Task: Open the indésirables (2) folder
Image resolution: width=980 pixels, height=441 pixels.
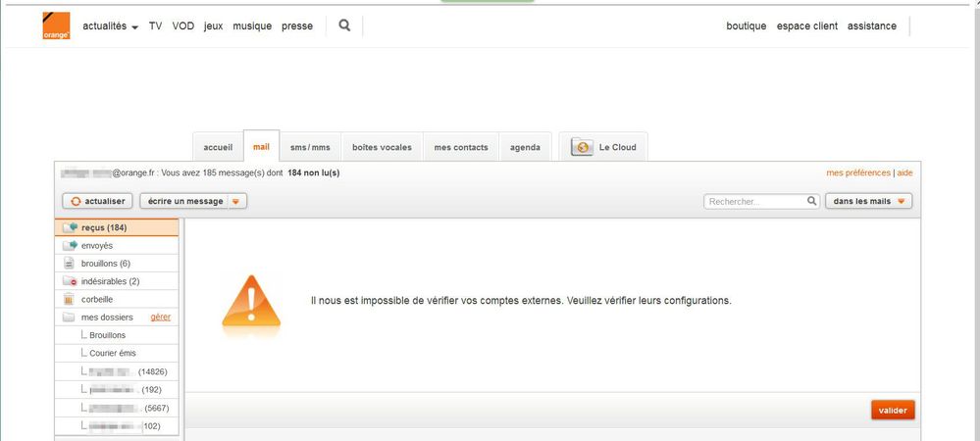Action: (x=117, y=281)
